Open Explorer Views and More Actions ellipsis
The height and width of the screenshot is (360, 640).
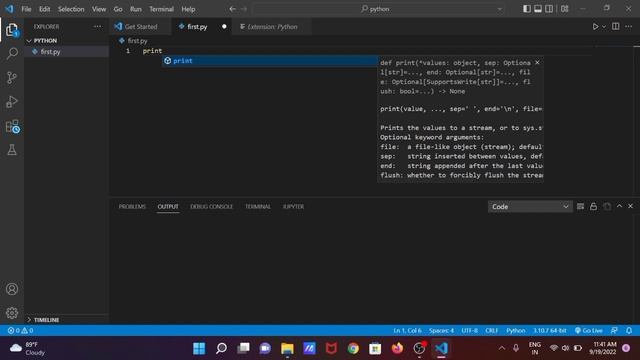pyautogui.click(x=97, y=27)
